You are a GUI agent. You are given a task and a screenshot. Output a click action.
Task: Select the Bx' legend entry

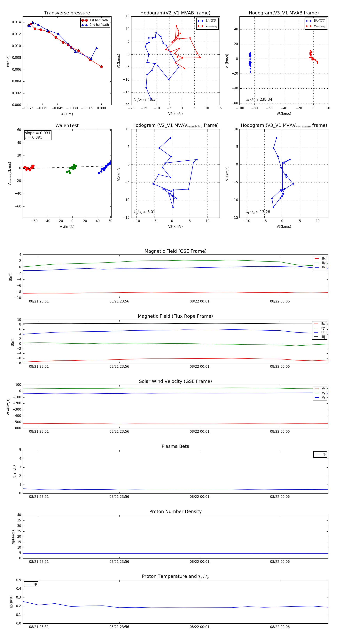(320, 324)
